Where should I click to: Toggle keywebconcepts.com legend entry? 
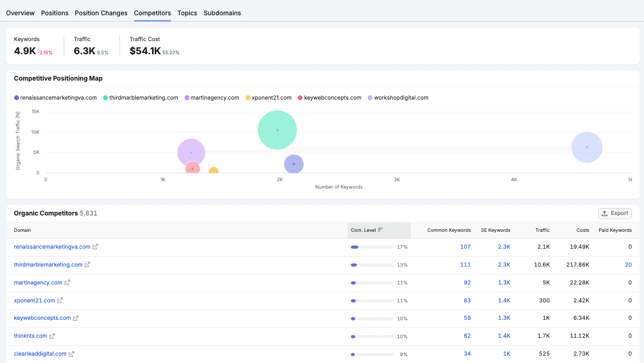click(x=329, y=97)
